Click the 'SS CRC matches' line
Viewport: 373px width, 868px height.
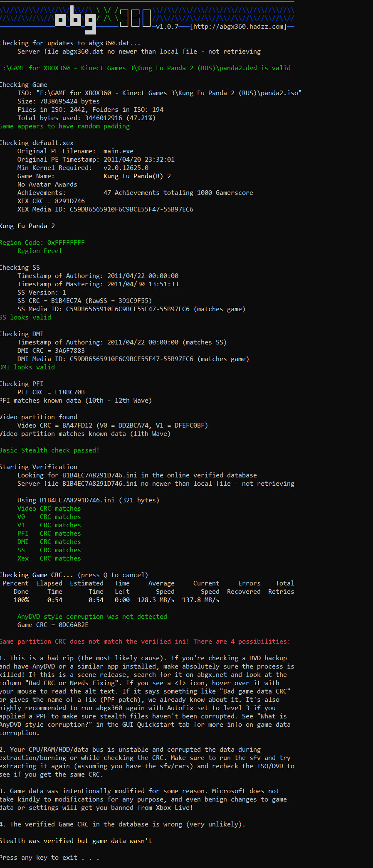pos(49,550)
